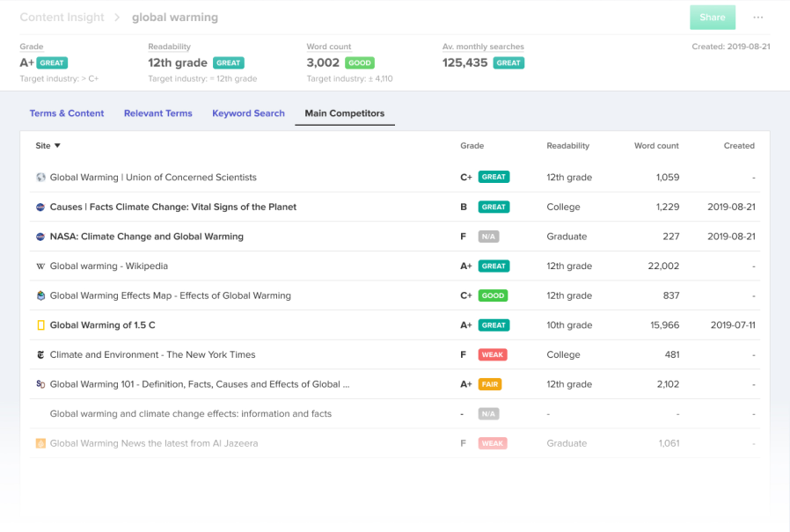Click word count 15,966 in Global Warming of 1.5 C row
This screenshot has width=790, height=532.
[664, 325]
